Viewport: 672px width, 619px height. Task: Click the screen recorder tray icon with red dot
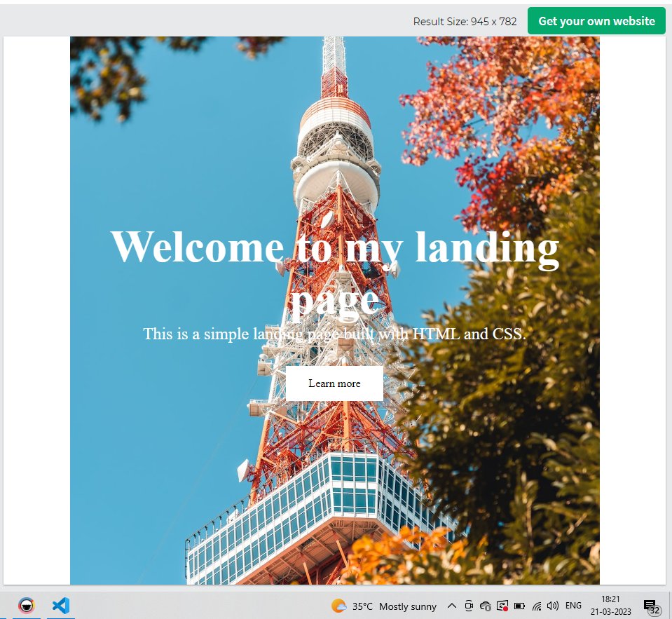pyautogui.click(x=502, y=606)
